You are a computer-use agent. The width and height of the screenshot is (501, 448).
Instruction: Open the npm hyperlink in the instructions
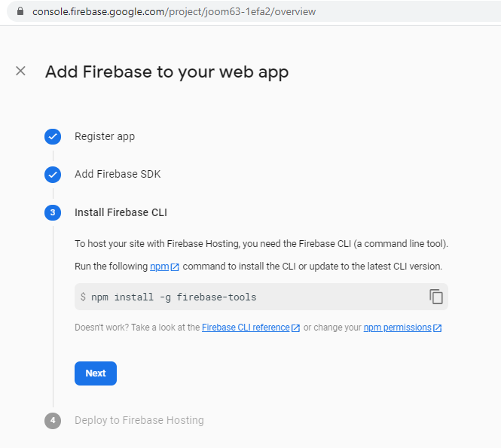[x=159, y=267]
